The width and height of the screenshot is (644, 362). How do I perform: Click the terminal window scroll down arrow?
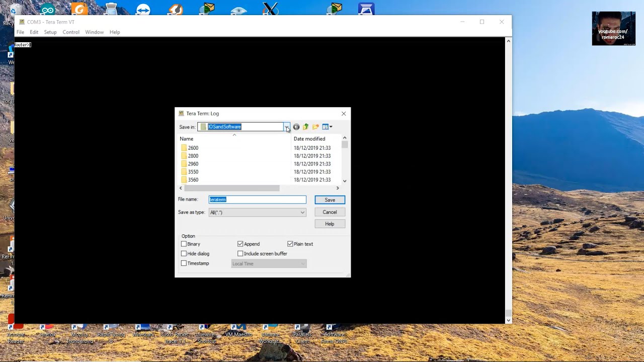pyautogui.click(x=508, y=320)
